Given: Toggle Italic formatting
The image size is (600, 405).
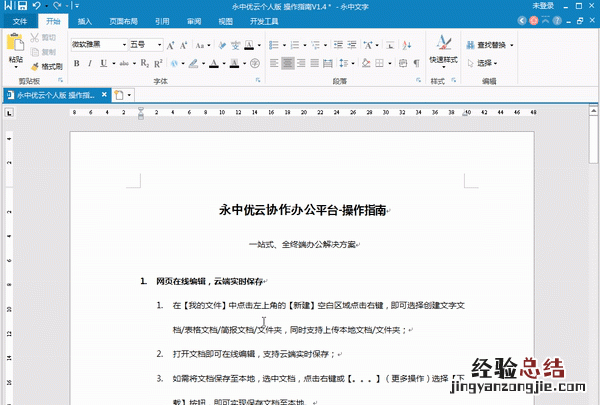Looking at the screenshot, I should (x=89, y=63).
